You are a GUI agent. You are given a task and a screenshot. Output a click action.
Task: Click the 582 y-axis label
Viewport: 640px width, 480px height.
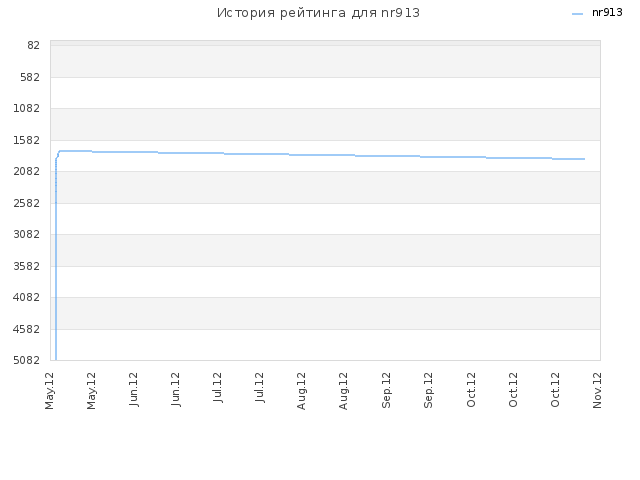coord(30,77)
